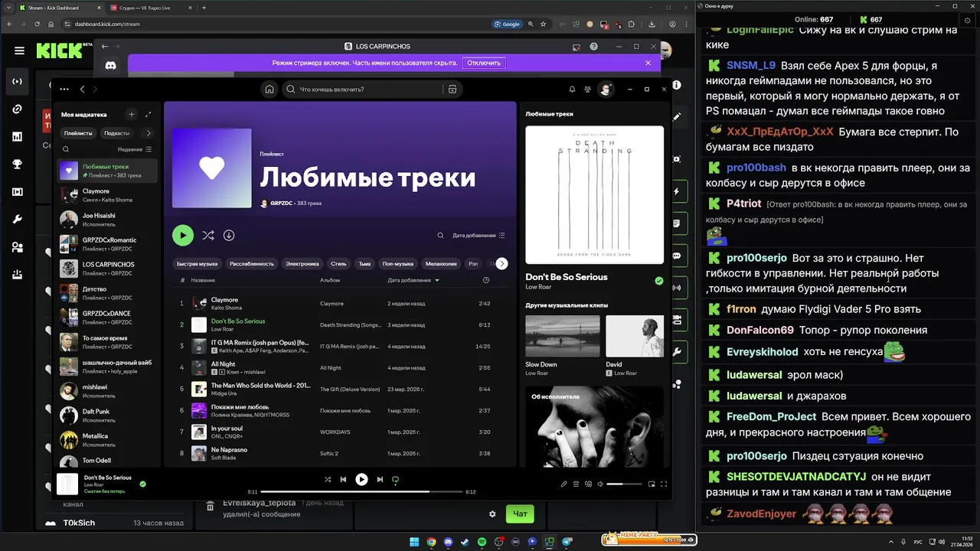This screenshot has height=551, width=980.
Task: Select Меланхолия genre chip
Action: [x=441, y=263]
